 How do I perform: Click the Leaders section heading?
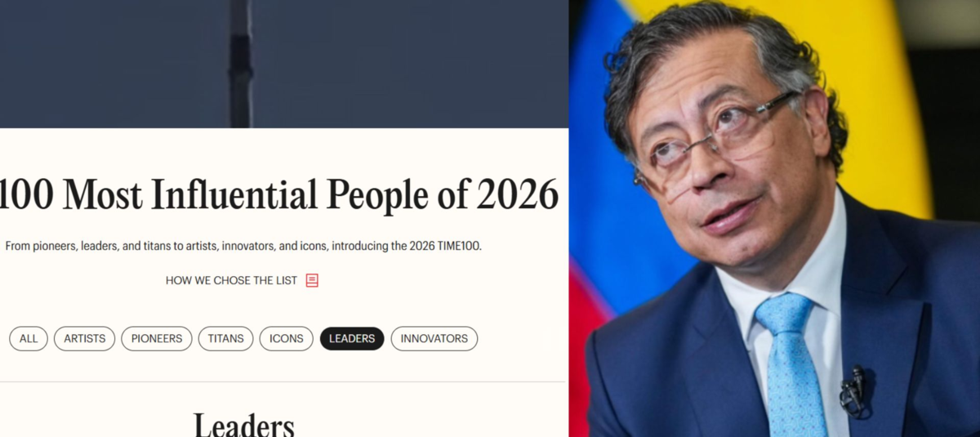pyautogui.click(x=243, y=425)
